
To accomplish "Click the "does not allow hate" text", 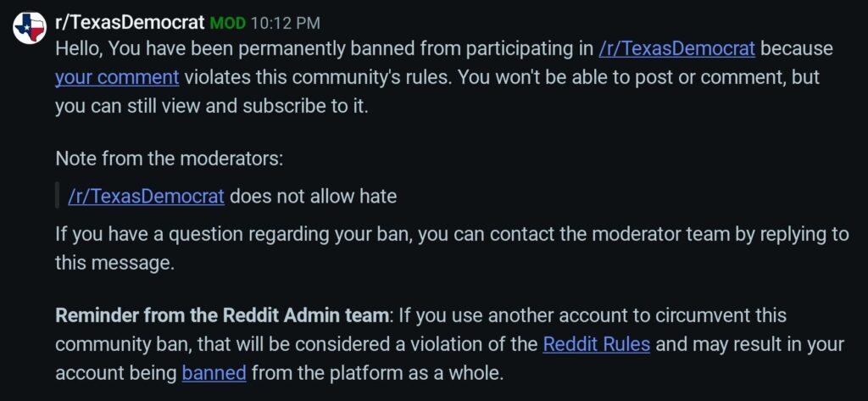I will [313, 196].
